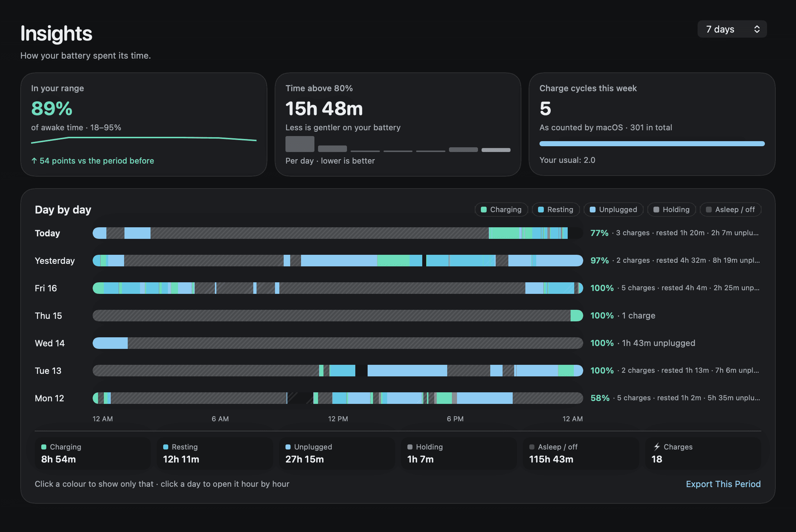
Task: Click the Unplugged 27h 15m summary tile
Action: [337, 453]
